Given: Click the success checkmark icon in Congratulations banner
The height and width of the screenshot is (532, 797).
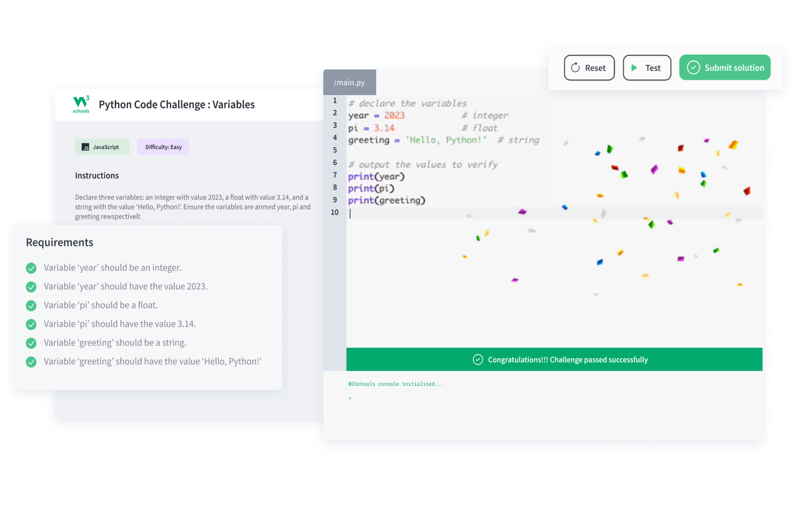Looking at the screenshot, I should tap(478, 360).
